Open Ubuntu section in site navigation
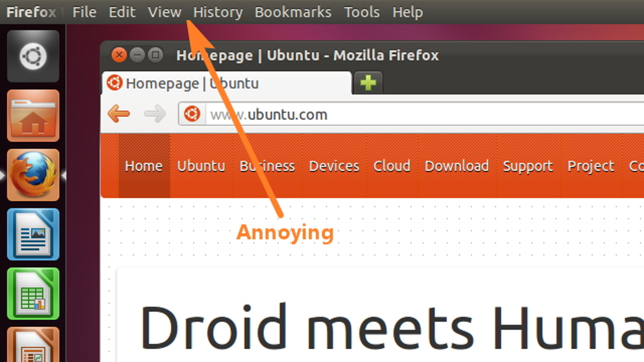The image size is (644, 362). point(201,166)
